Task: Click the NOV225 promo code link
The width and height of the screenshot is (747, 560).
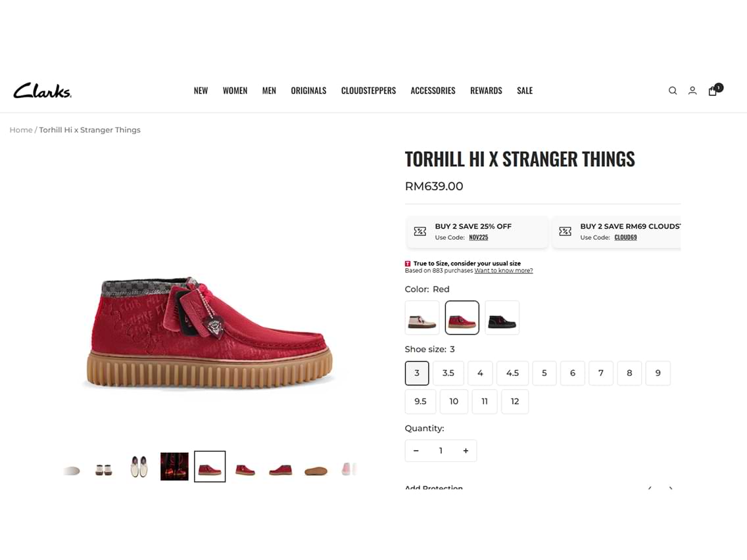Action: (478, 237)
